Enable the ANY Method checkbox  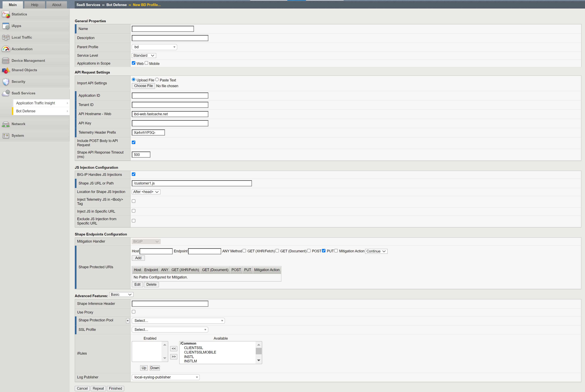[244, 250]
